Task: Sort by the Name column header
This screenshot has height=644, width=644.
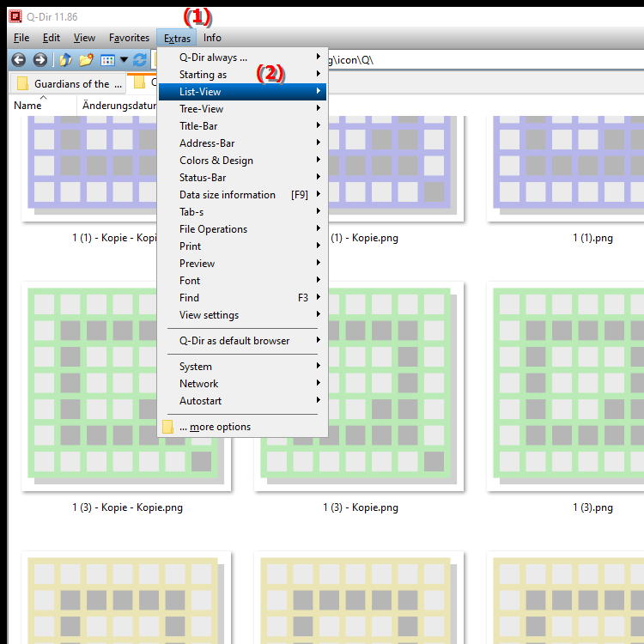Action: pos(43,106)
